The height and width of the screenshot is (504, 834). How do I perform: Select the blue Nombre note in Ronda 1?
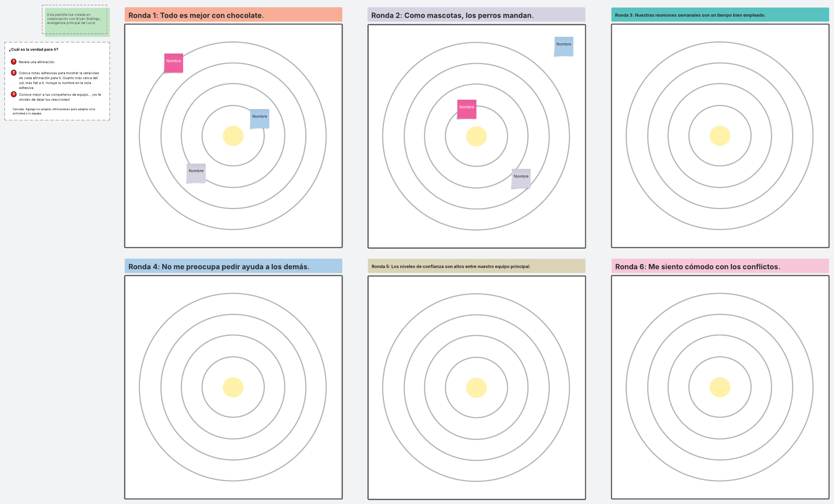(260, 119)
